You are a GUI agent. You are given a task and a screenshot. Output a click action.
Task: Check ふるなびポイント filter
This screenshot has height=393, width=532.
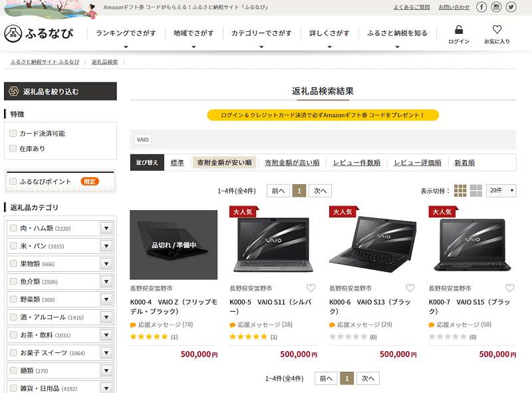click(x=13, y=182)
